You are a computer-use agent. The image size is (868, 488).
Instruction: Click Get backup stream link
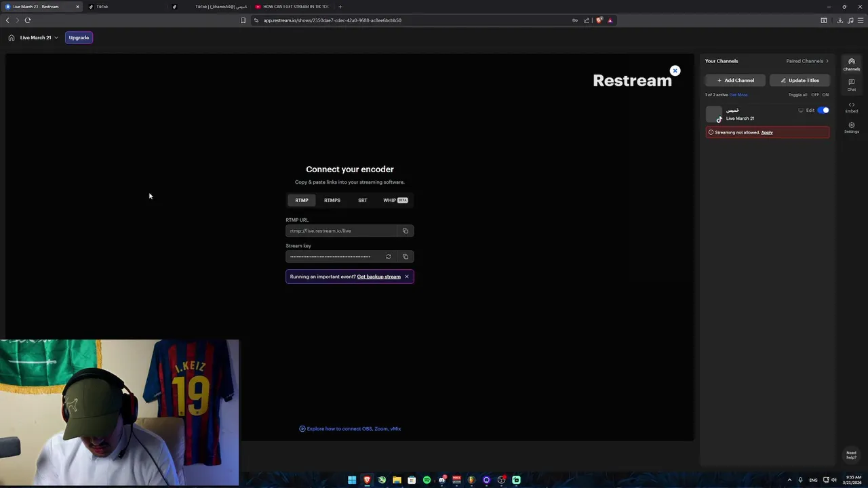click(x=378, y=277)
